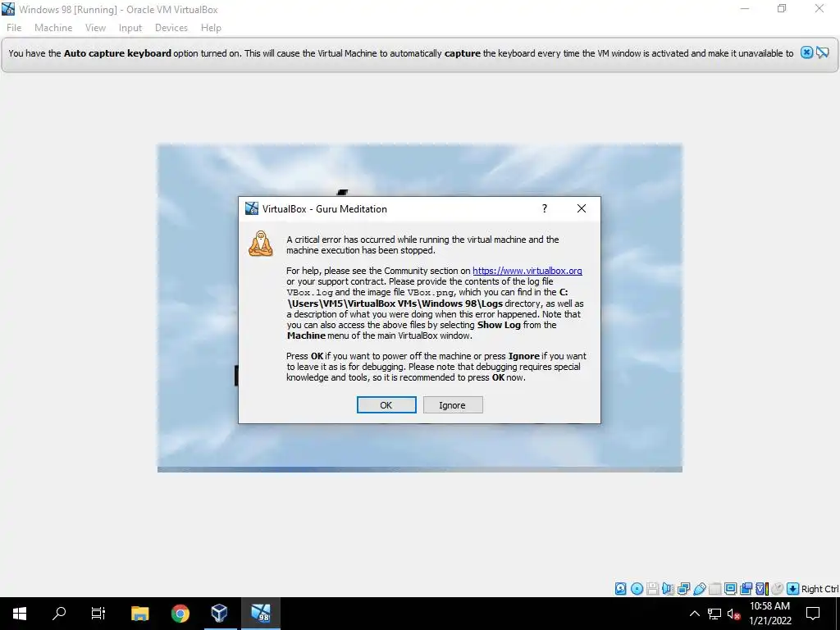Click the network adapters status icon
This screenshot has width=840, height=630.
point(683,589)
